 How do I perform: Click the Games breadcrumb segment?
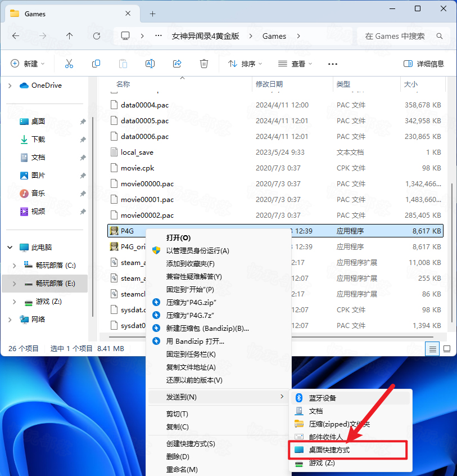(274, 36)
